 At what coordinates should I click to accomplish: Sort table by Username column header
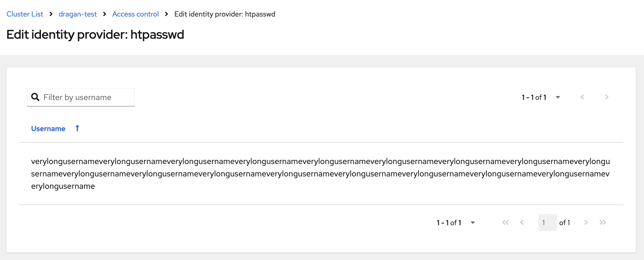tap(48, 129)
